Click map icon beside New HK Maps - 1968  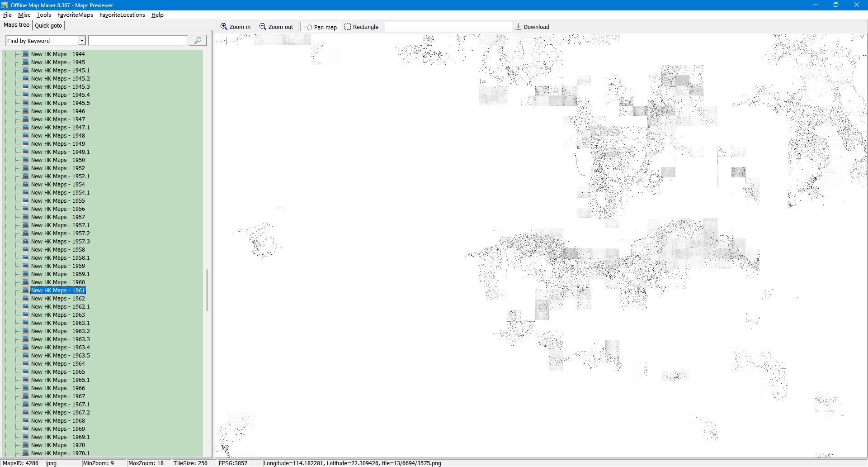point(25,420)
